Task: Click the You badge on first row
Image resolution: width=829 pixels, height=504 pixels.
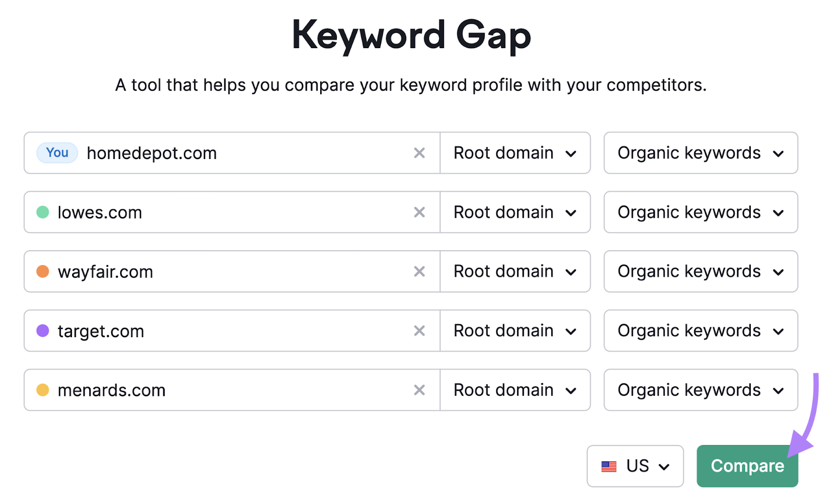Action: coord(57,153)
